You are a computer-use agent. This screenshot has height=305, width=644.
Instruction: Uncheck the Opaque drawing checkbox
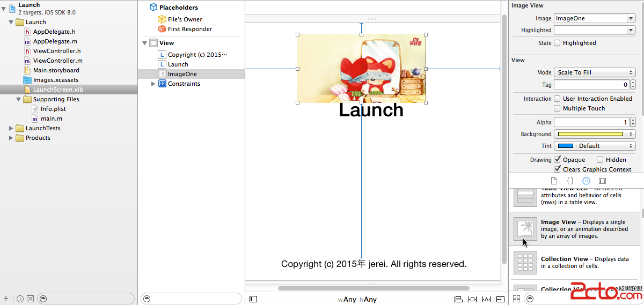click(557, 160)
